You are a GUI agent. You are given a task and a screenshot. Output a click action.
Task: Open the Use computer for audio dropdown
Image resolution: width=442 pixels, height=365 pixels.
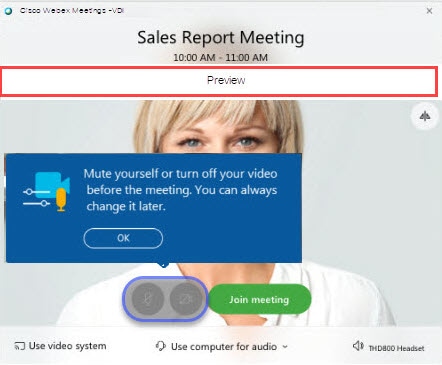[x=222, y=347]
